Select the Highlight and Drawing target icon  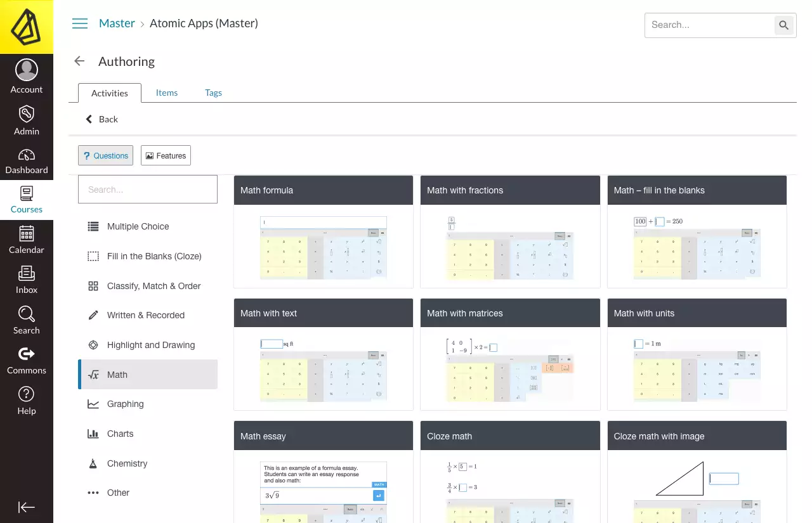point(93,345)
